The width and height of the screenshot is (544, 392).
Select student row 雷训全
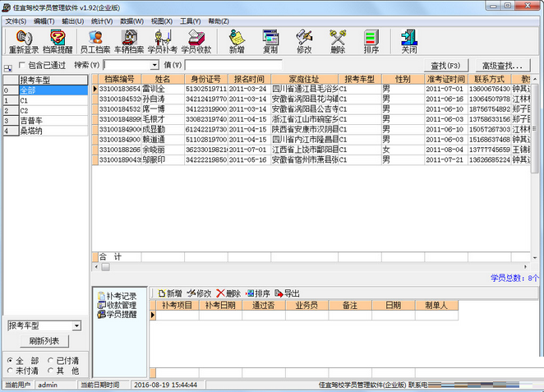tap(311, 89)
